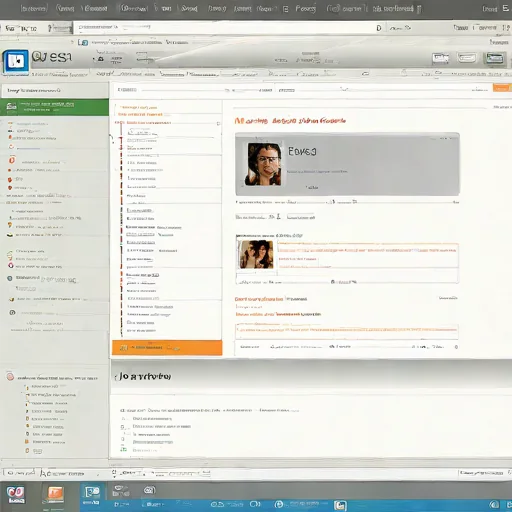Click the wide address bar field at top
The width and height of the screenshot is (512, 512).
point(228,28)
